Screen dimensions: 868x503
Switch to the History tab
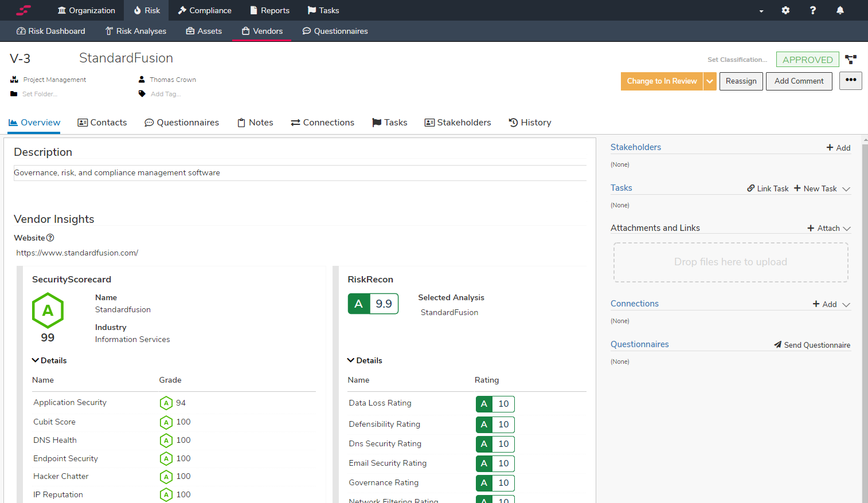530,123
